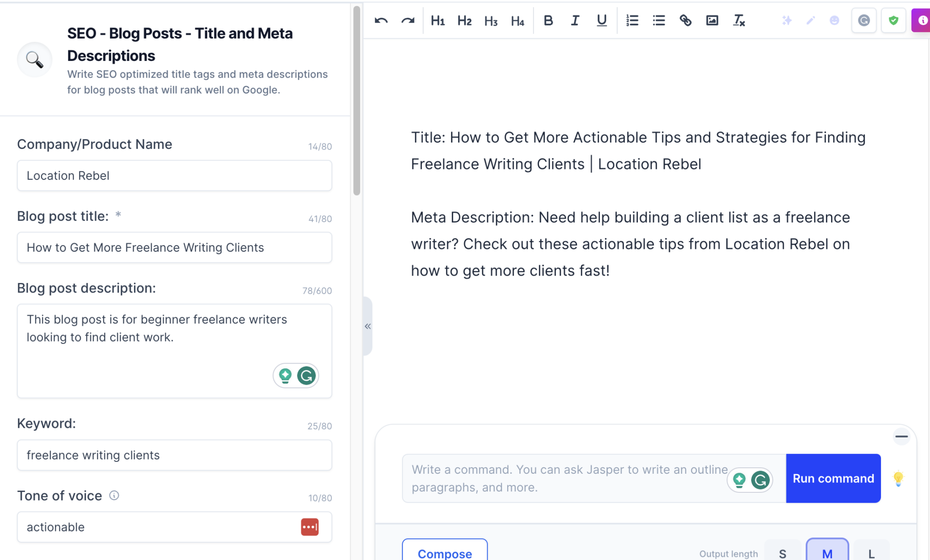Redo the last edit
Screen dimensions: 930x560
tap(408, 20)
